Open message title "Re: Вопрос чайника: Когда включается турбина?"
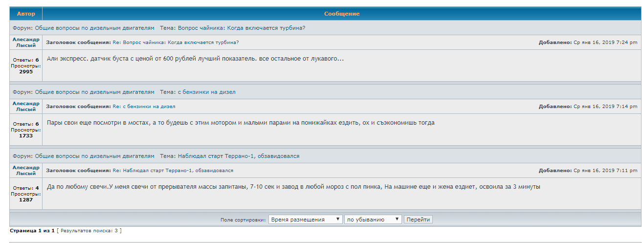This screenshot has height=243, width=644. click(x=176, y=43)
